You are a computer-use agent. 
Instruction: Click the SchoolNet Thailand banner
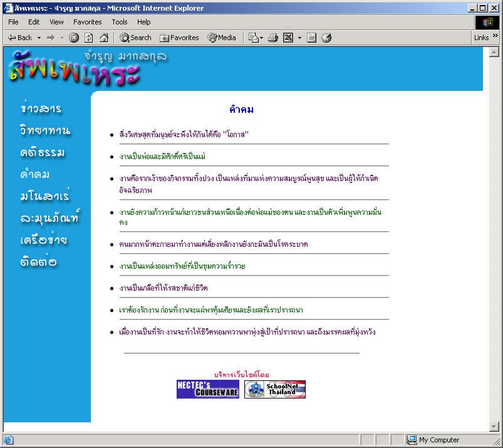[x=275, y=389]
